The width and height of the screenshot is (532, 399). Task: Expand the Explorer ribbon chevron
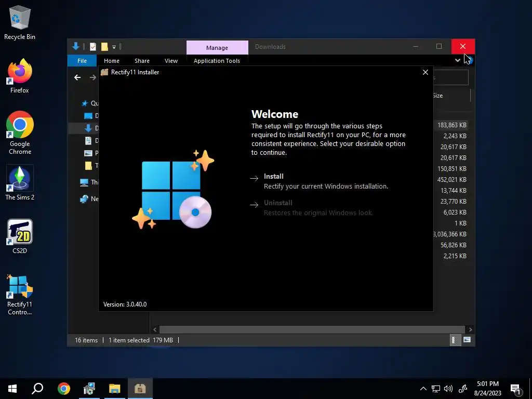pyautogui.click(x=457, y=60)
